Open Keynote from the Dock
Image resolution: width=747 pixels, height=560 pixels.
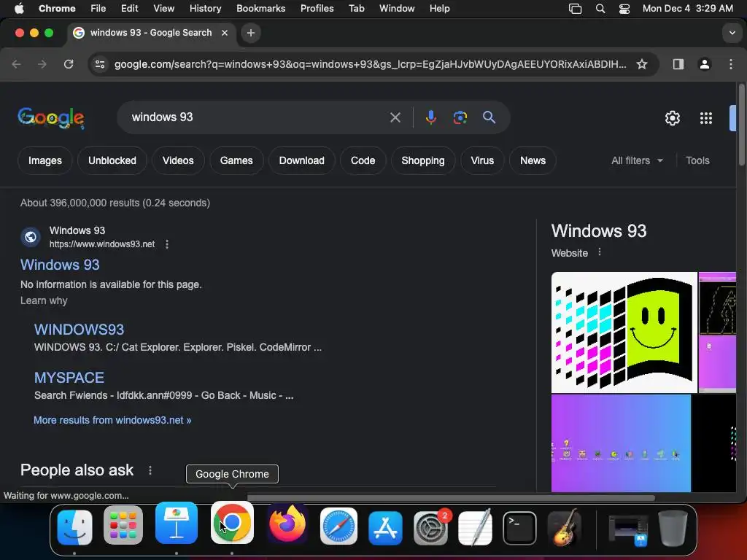point(177,523)
